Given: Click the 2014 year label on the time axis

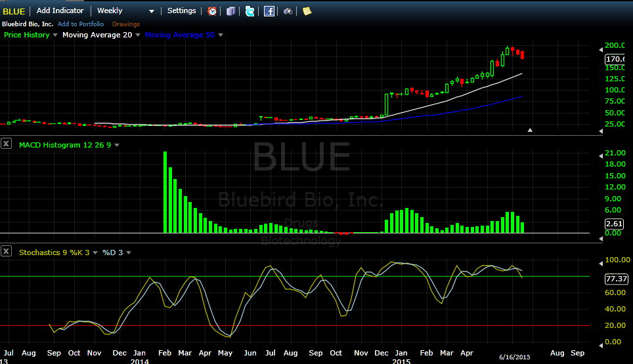Looking at the screenshot, I should pos(140,361).
